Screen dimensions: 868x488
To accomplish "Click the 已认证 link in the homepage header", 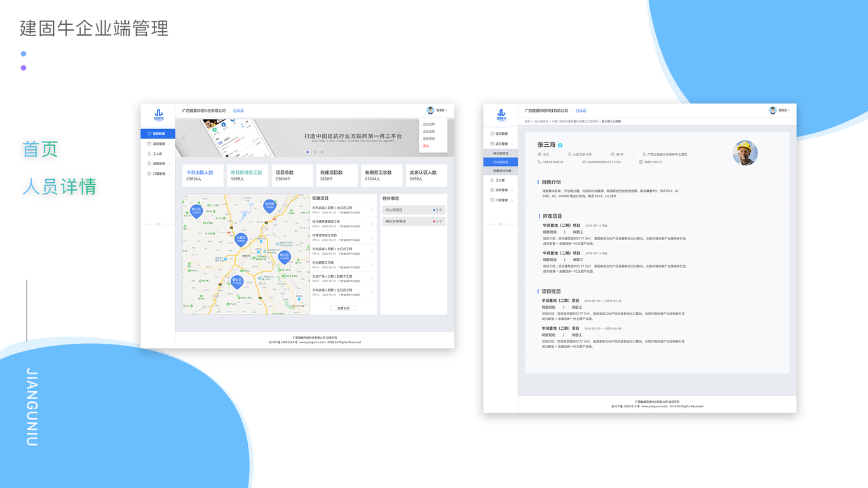I will 238,111.
